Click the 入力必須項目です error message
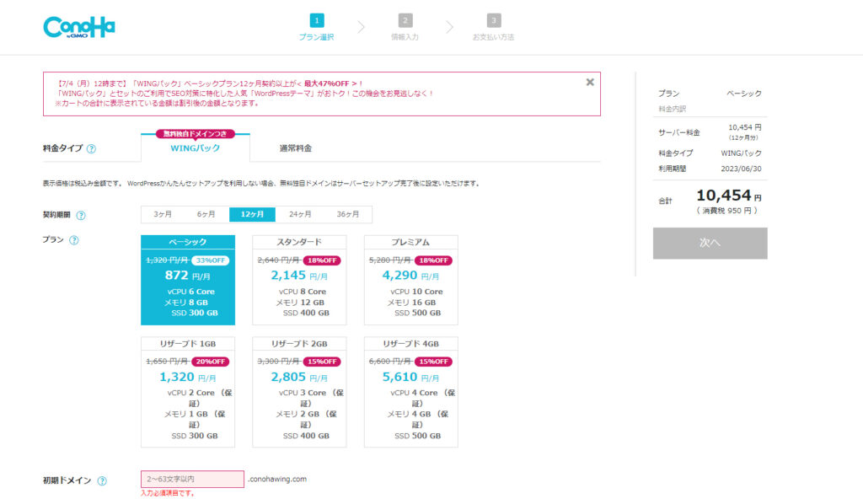Viewport: 863px width, 504px height. point(168,493)
